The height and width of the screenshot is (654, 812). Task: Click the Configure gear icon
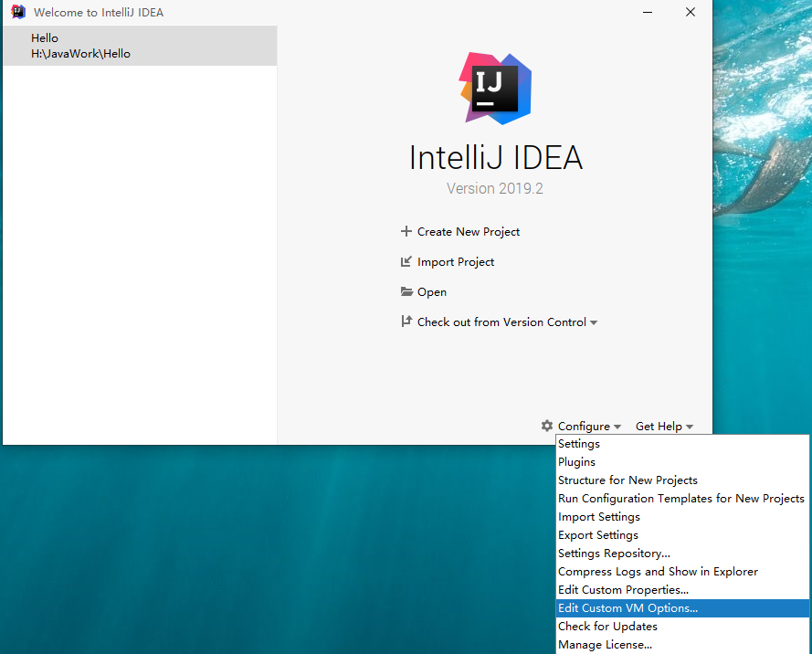(547, 426)
